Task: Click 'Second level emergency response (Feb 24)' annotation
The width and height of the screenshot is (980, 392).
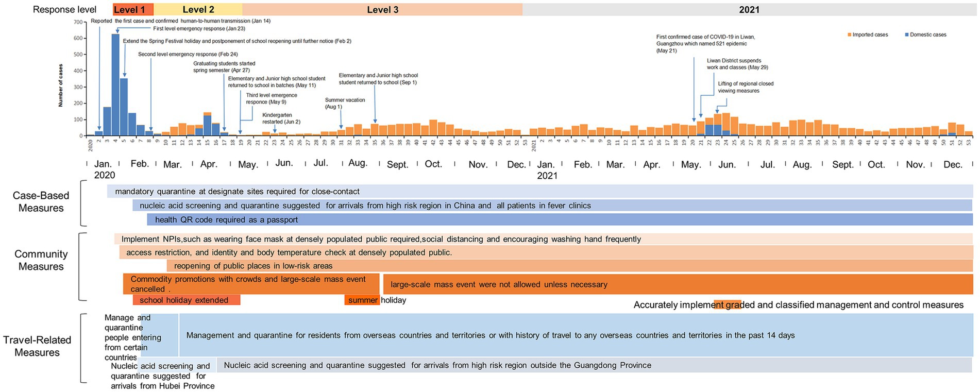Action: (x=188, y=54)
